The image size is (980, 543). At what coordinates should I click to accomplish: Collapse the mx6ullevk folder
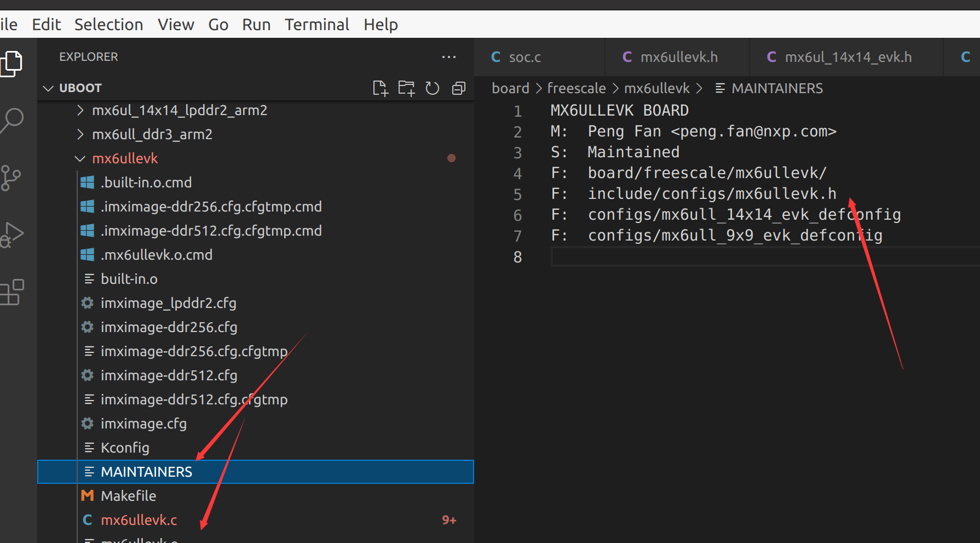80,158
